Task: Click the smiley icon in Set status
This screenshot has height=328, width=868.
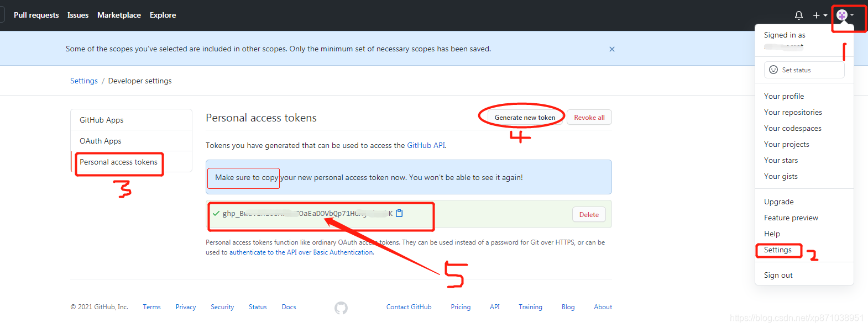Action: 773,70
